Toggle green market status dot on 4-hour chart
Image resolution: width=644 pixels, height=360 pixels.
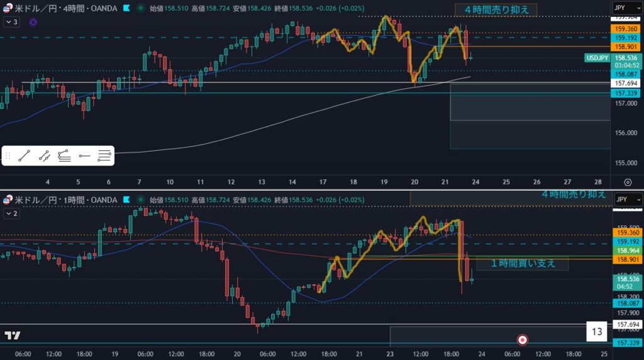click(x=140, y=9)
